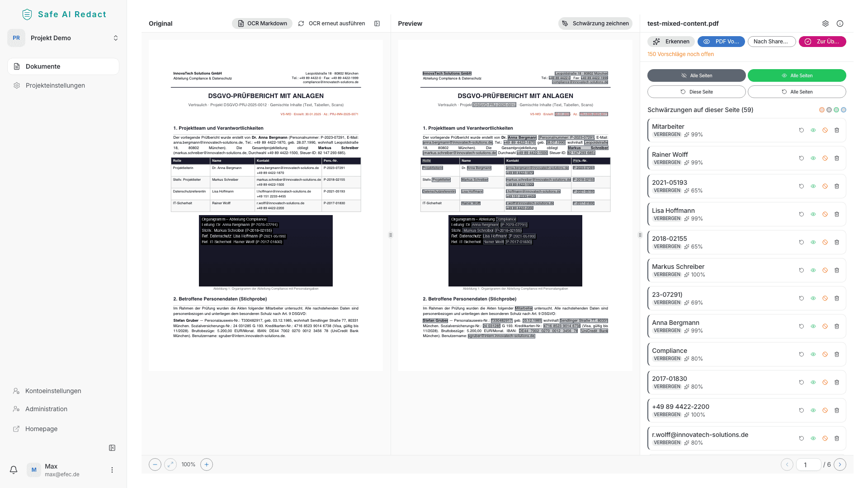This screenshot has height=488, width=868.
Task: Toggle visibility eye for Anna Bergmann
Action: tap(813, 326)
